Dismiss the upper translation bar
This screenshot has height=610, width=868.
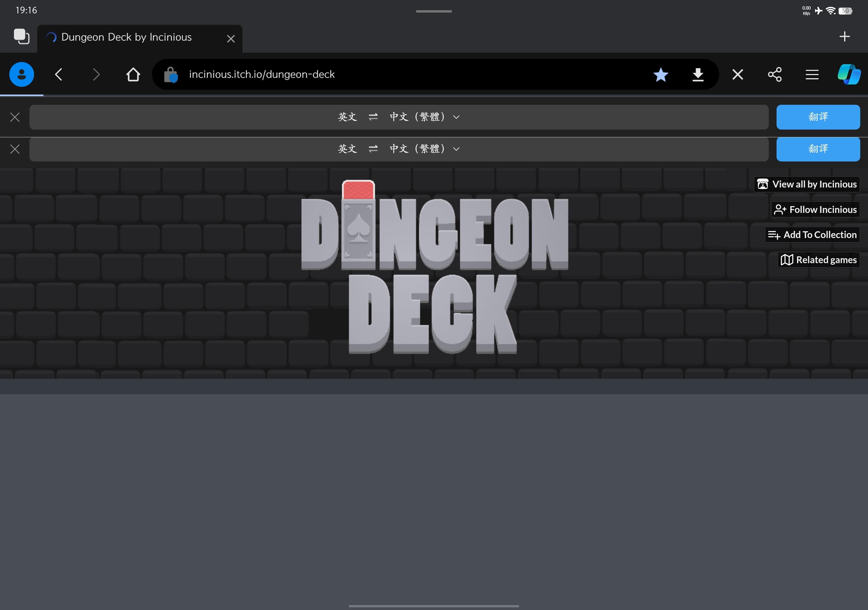click(15, 117)
